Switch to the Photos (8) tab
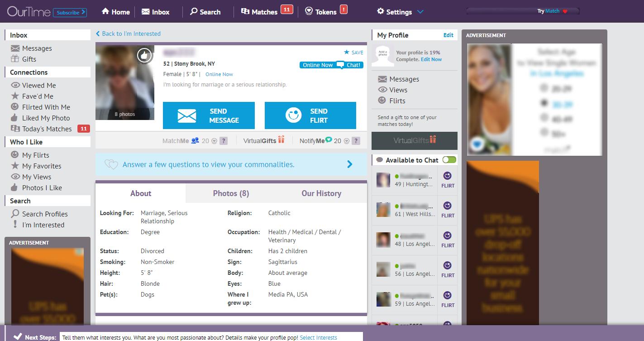This screenshot has width=644, height=341. [231, 193]
